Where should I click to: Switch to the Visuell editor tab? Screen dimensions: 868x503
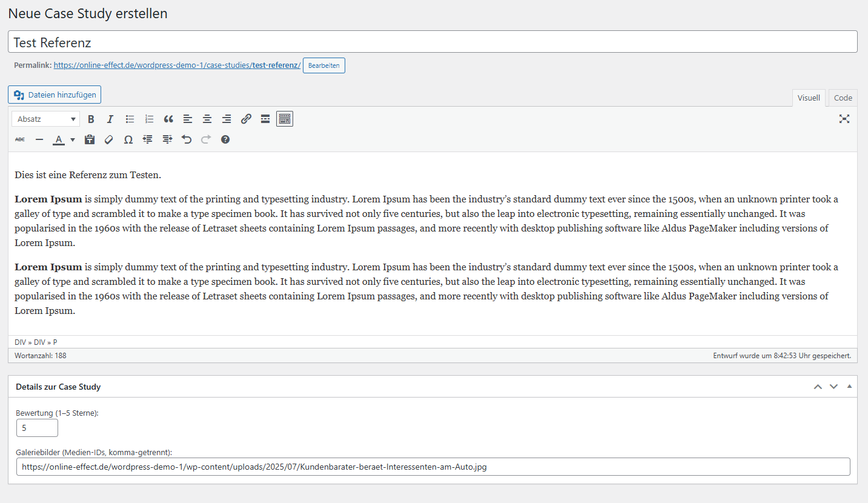coord(809,98)
